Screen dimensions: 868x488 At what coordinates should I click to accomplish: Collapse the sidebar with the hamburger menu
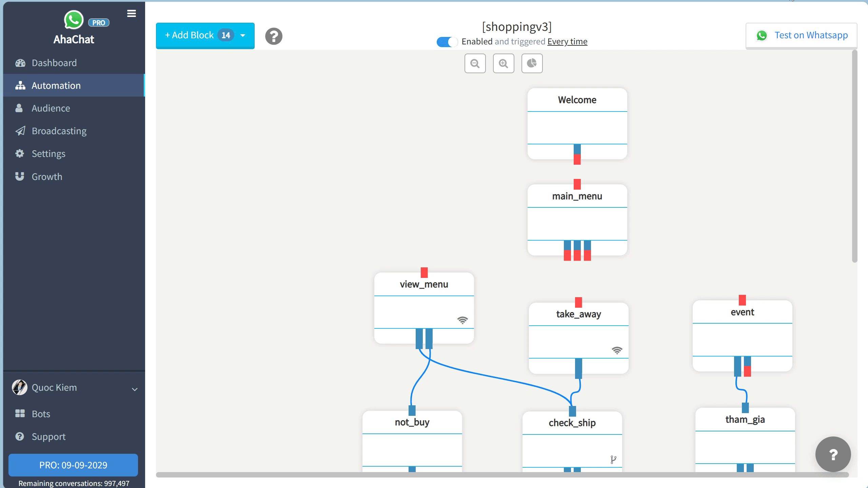click(x=132, y=14)
